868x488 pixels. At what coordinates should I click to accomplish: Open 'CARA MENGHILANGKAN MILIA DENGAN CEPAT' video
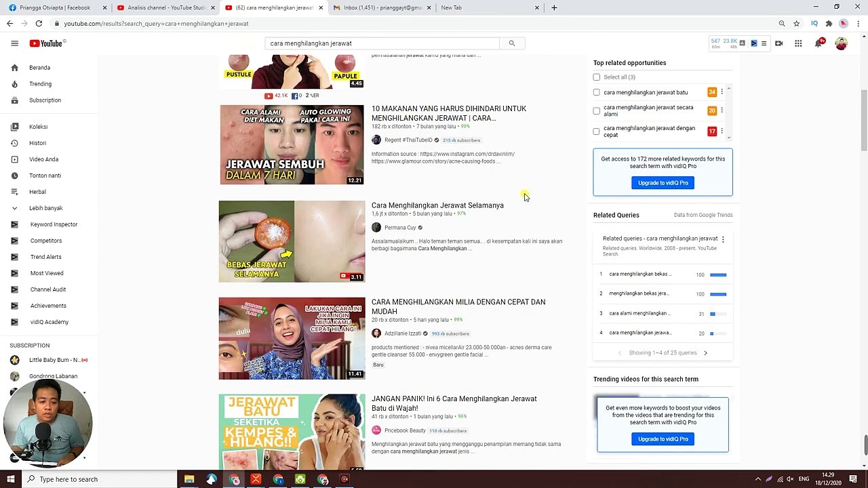coord(458,307)
